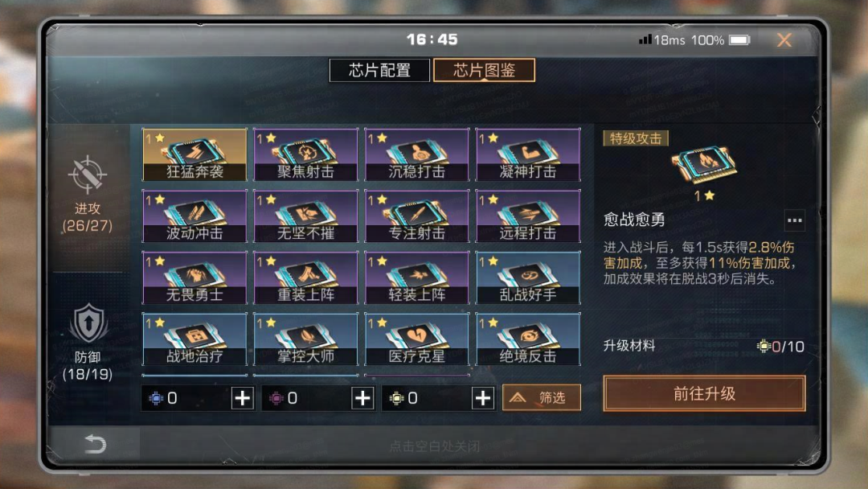Switch to the 芯片图鉴 tab

tap(484, 70)
